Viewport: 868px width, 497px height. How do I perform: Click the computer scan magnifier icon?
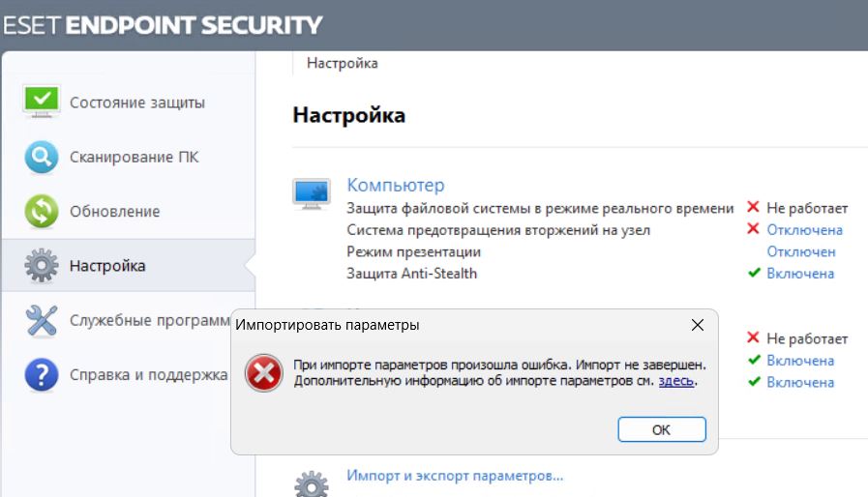[42, 157]
